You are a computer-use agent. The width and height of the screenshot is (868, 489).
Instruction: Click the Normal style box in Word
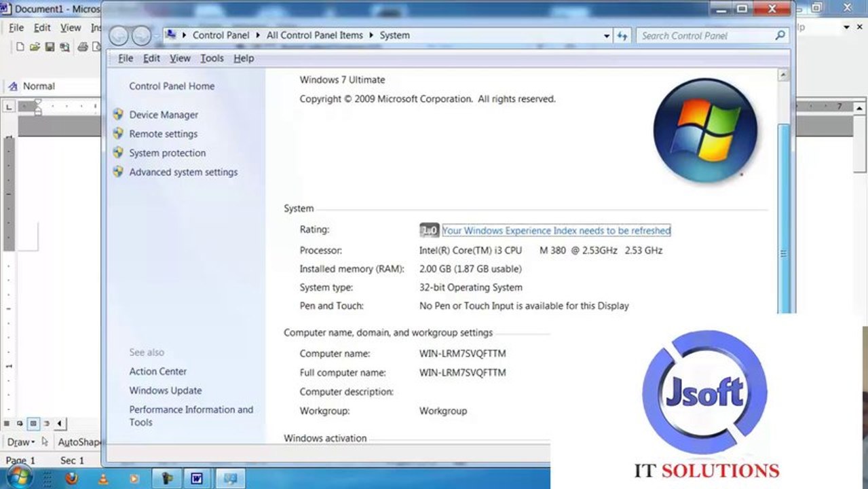coord(61,86)
